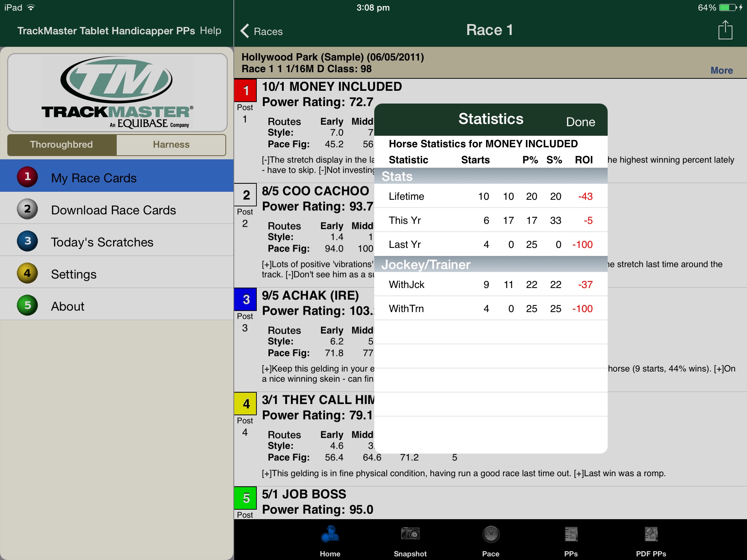This screenshot has height=560, width=747.
Task: Toggle Today's Scratches option
Action: click(102, 241)
